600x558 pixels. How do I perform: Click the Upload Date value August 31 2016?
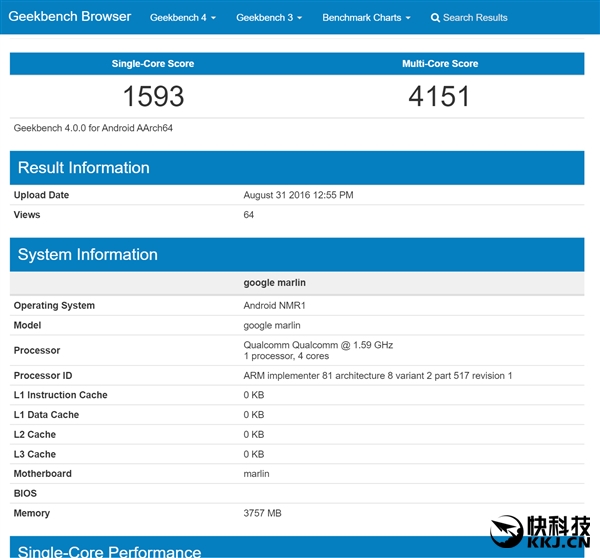(298, 195)
